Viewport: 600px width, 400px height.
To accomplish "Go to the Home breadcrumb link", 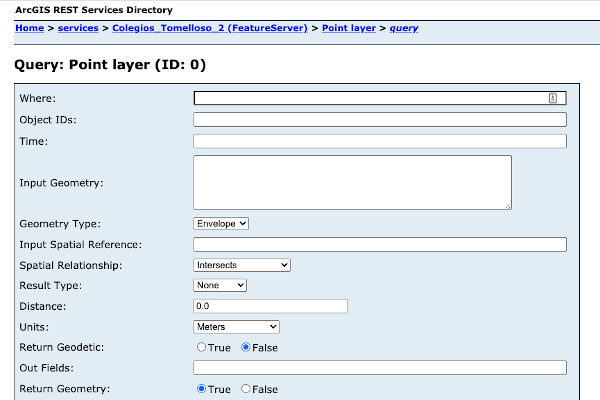I will point(29,28).
